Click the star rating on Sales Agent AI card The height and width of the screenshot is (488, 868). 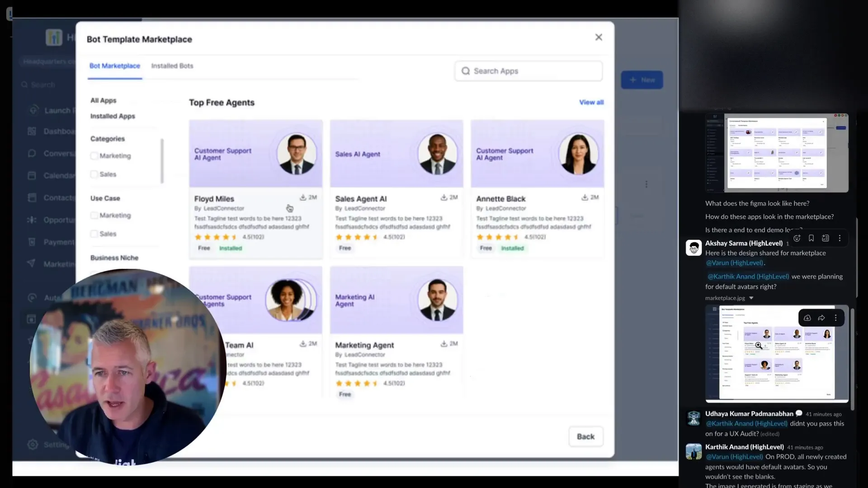click(357, 237)
